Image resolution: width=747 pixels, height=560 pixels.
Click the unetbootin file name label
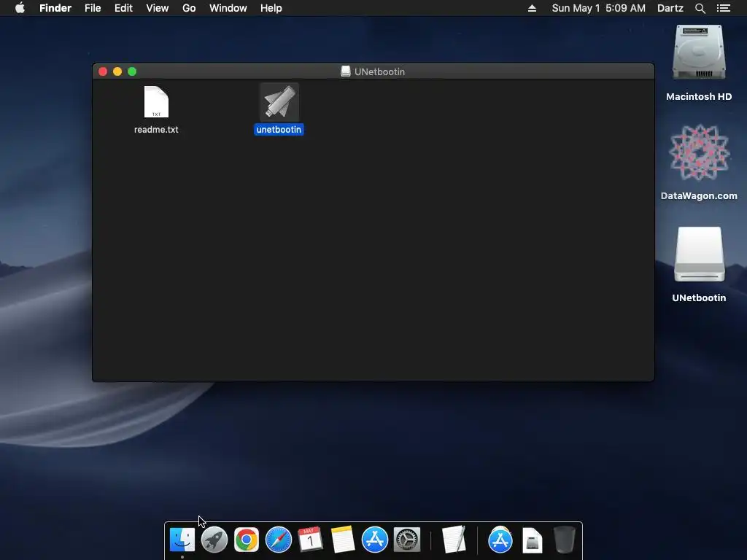point(279,130)
